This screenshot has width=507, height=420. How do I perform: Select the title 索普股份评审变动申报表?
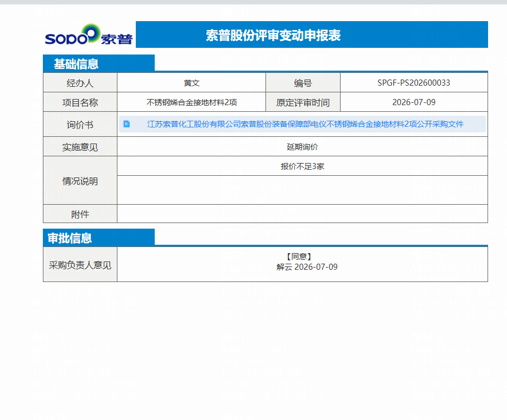coord(273,35)
